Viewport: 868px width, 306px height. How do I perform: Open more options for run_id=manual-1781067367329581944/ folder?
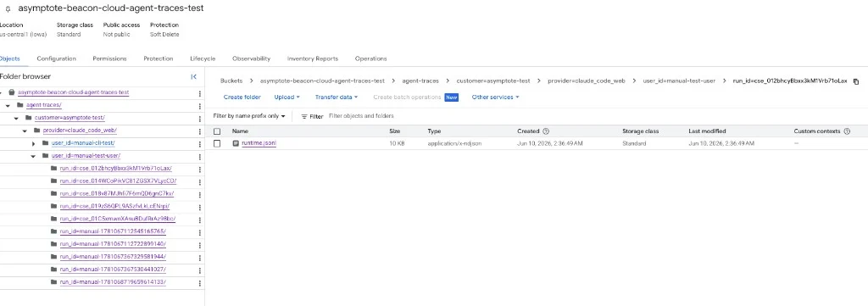tap(200, 257)
